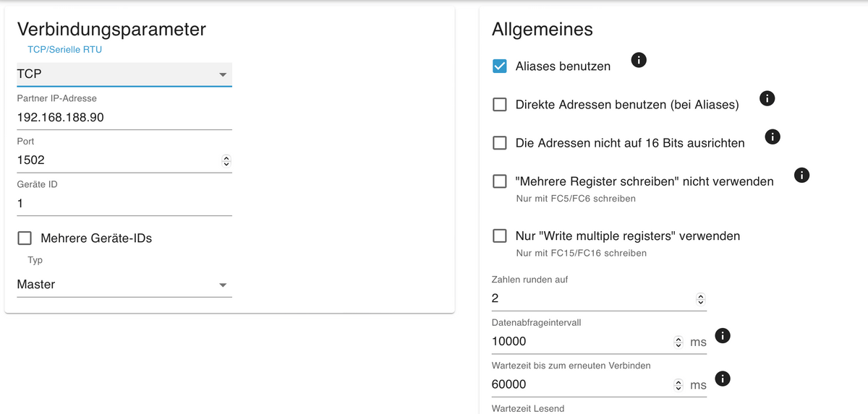The height and width of the screenshot is (414, 868).
Task: Enable Nur Write multiple registers verwenden
Action: 499,236
